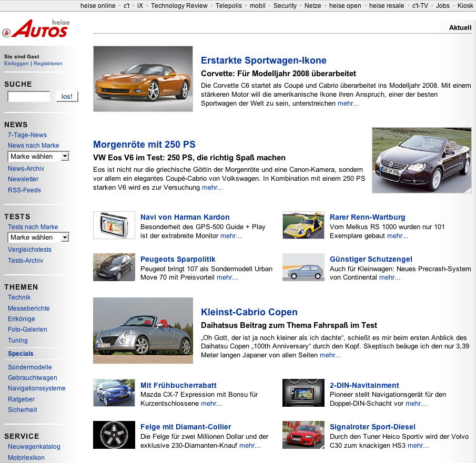Go to the Tuning topic
Screen dimensions: 476x463
(17, 341)
